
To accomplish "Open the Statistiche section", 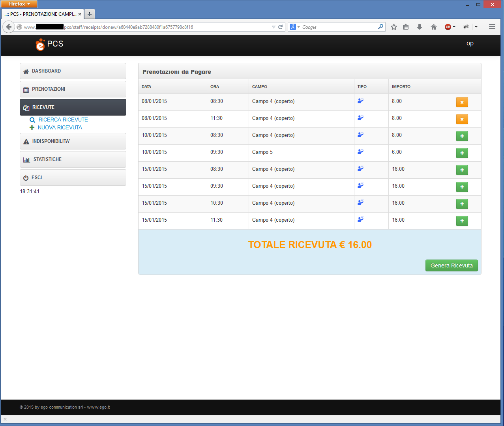I will pos(73,159).
